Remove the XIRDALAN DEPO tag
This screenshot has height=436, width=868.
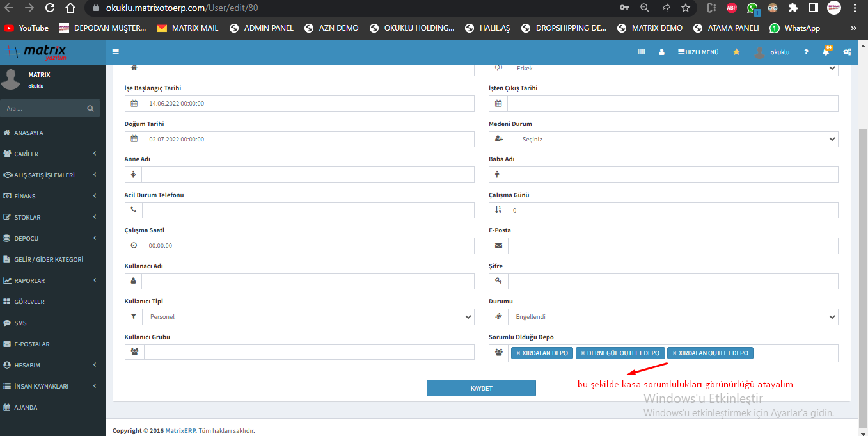pos(518,353)
